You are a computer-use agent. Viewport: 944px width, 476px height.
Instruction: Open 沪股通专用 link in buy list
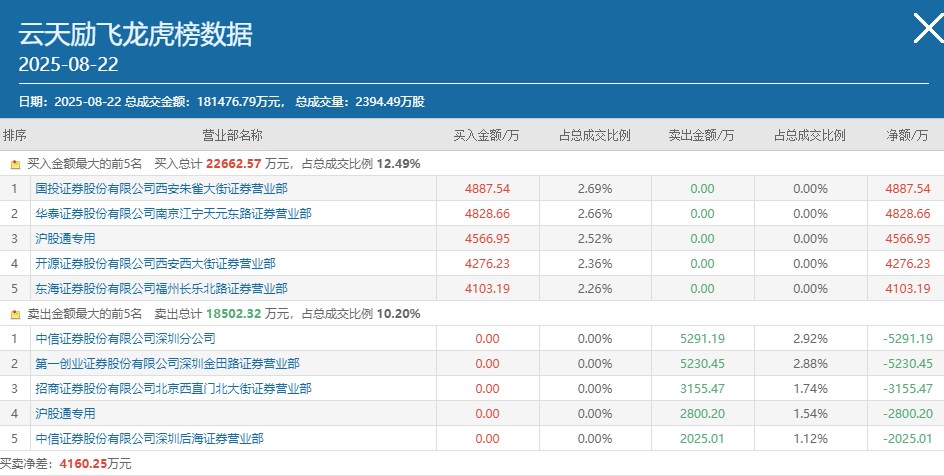(65, 239)
